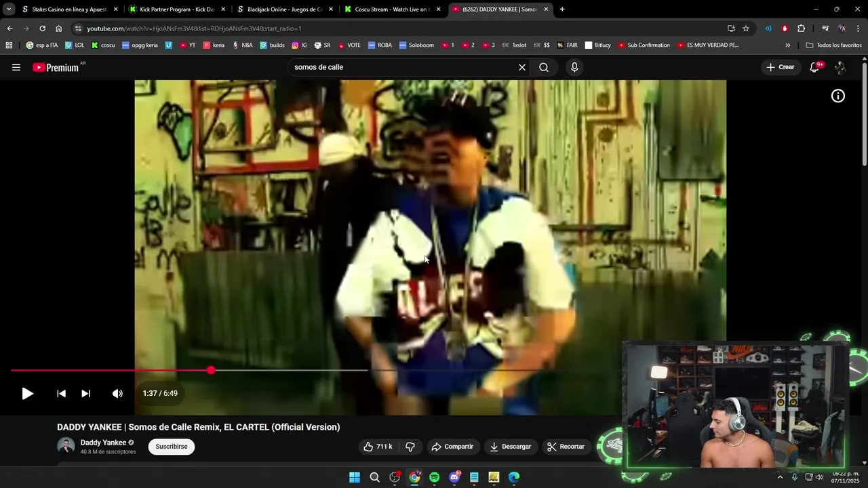Open the Windows Start menu
This screenshot has width=868, height=488.
[355, 477]
